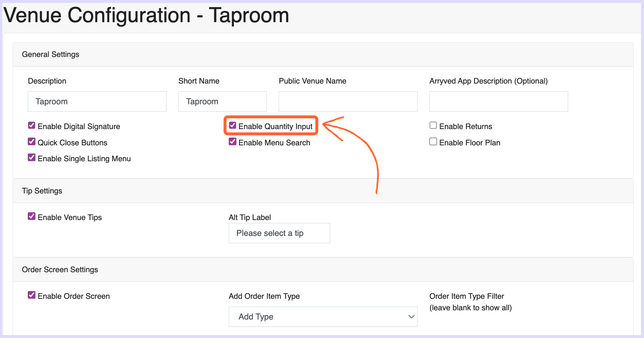Disable Enable Single Listing Menu option
Screen dimensions: 644x338
coord(32,158)
